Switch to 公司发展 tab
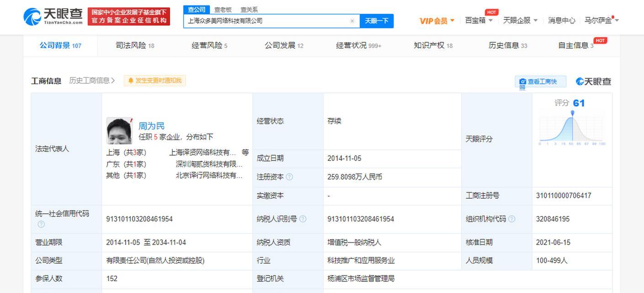The height and width of the screenshot is (293, 644). tap(284, 45)
